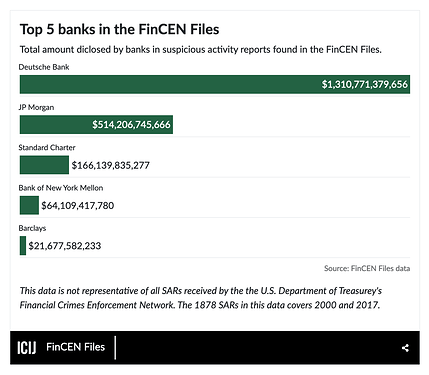This screenshot has height=375, width=429.
Task: Click the ICIJ logo in footer
Action: (x=27, y=347)
